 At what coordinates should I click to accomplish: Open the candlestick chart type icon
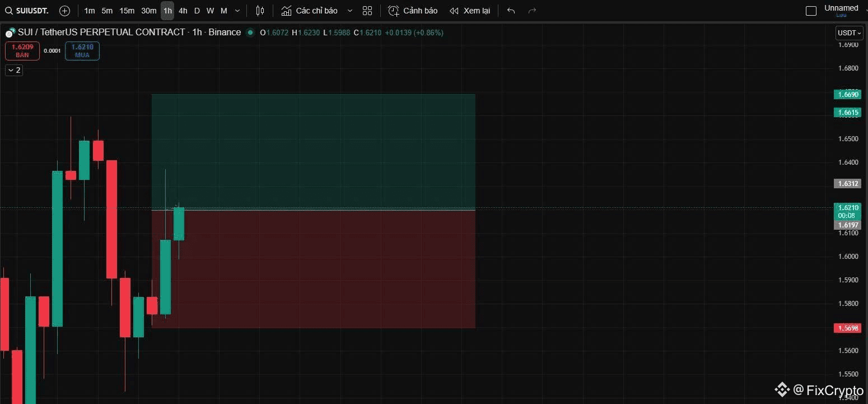click(x=260, y=11)
